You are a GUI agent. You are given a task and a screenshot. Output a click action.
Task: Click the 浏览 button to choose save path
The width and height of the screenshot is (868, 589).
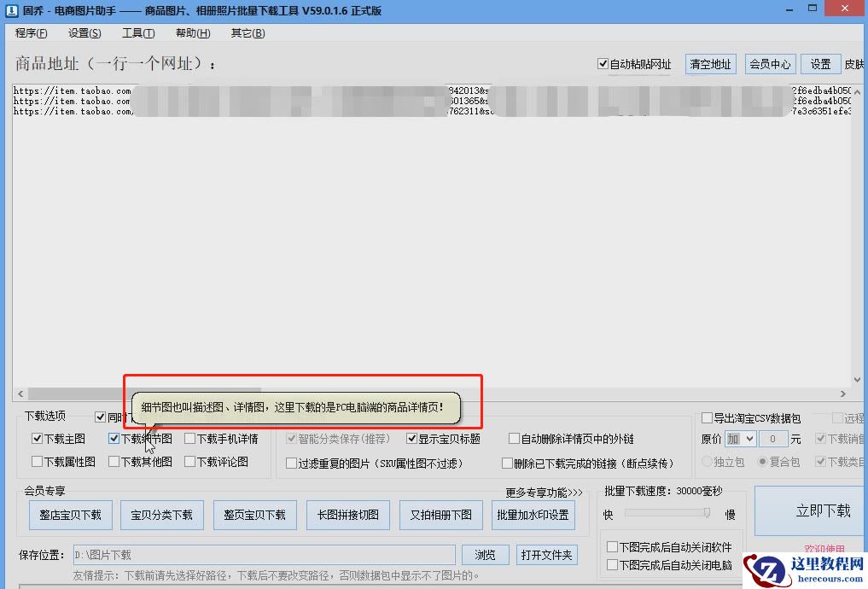pos(485,554)
